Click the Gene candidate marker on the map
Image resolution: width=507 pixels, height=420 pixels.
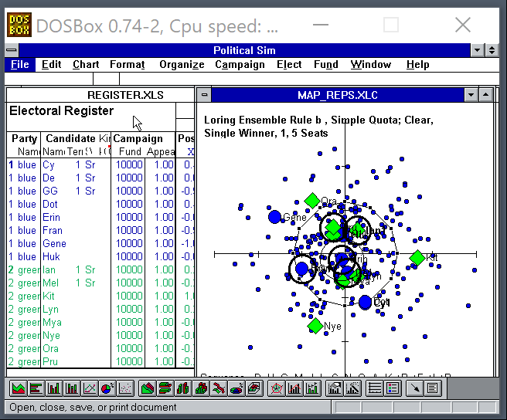pos(274,217)
